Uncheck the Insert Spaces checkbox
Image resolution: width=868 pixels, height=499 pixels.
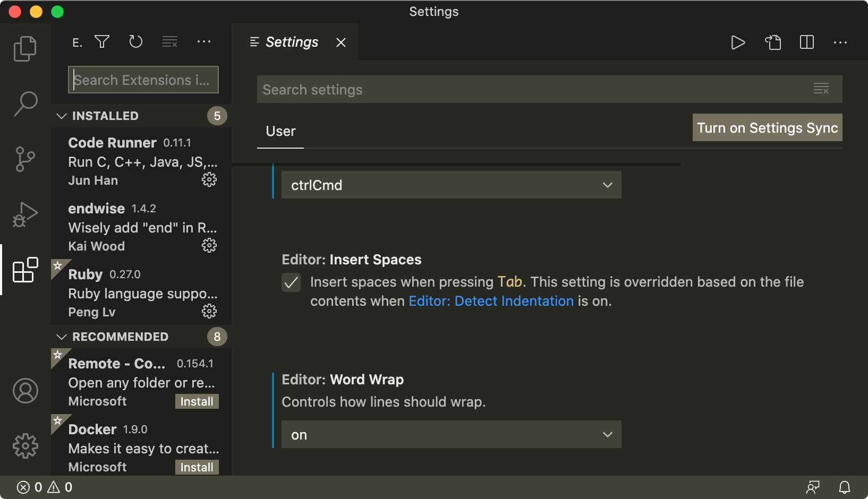click(291, 282)
